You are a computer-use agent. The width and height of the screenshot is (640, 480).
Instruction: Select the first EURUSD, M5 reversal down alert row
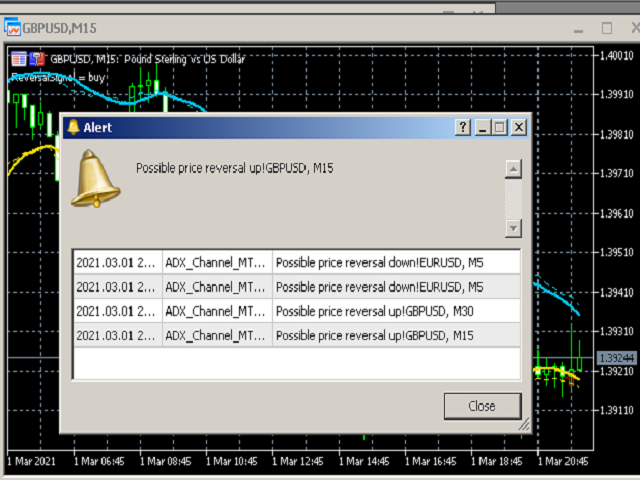(297, 262)
